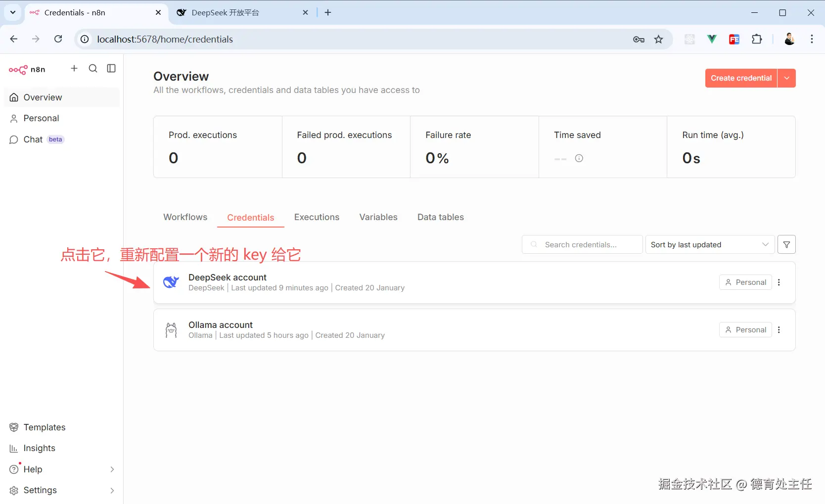
Task: Expand the Settings submenu
Action: (112, 490)
